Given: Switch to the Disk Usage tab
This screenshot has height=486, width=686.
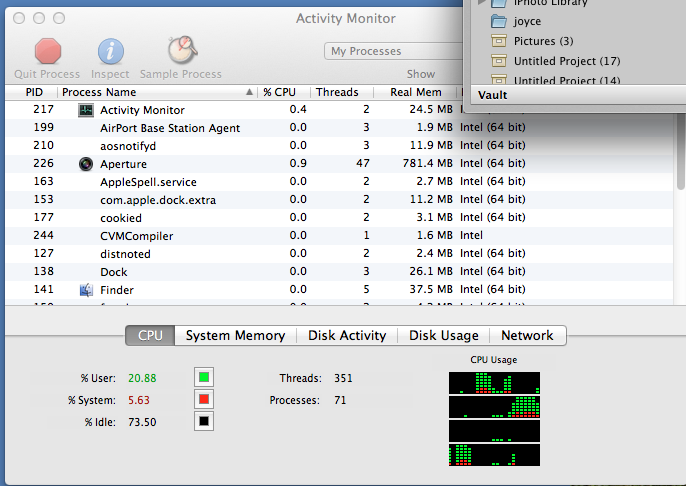Looking at the screenshot, I should [444, 336].
